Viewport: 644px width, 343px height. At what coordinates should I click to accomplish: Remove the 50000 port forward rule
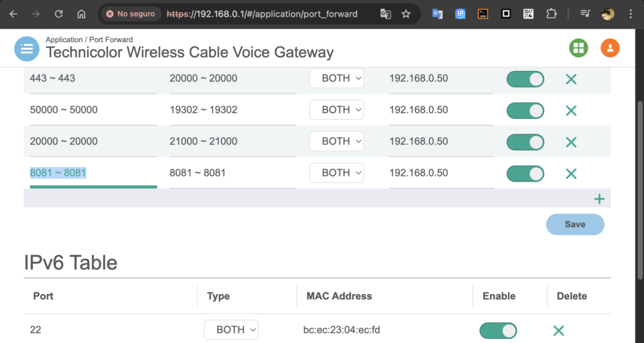coord(570,111)
